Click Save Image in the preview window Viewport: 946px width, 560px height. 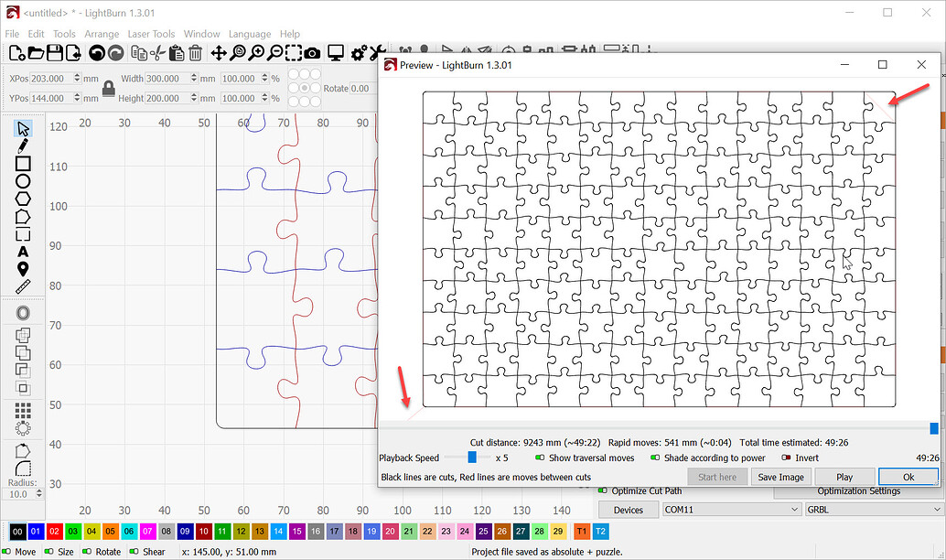click(x=780, y=476)
